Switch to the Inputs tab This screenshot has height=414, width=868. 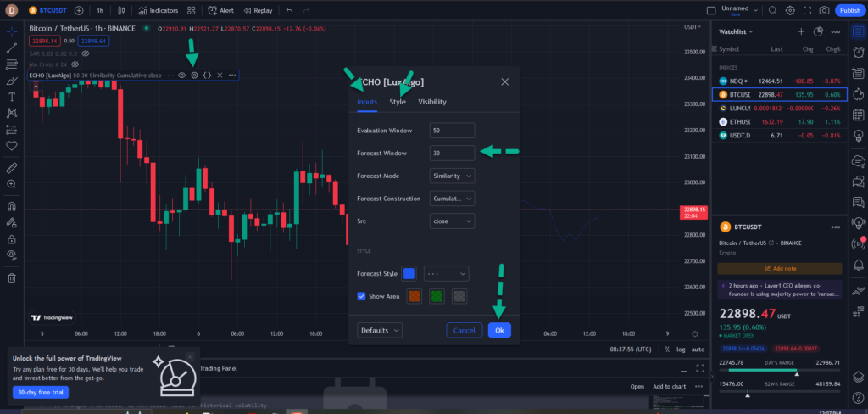pos(367,102)
